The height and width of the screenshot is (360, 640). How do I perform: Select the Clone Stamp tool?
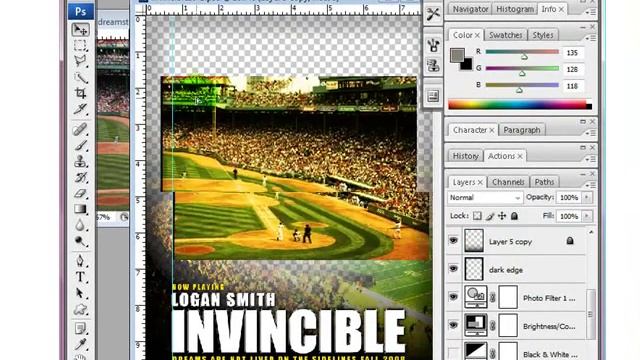tap(80, 161)
